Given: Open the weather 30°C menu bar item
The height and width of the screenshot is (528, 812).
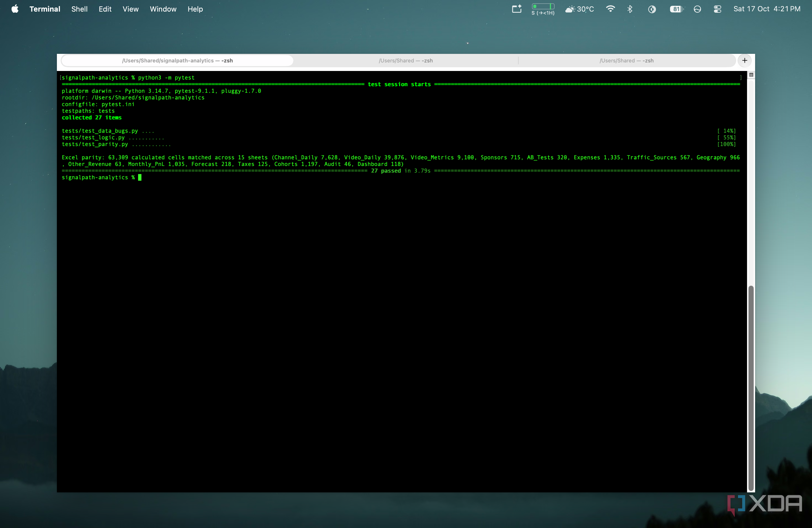Looking at the screenshot, I should [579, 9].
